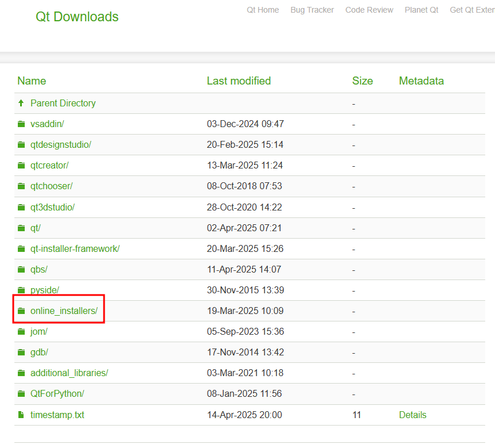The width and height of the screenshot is (495, 448).
Task: Open the qbs/ directory
Action: 39,270
